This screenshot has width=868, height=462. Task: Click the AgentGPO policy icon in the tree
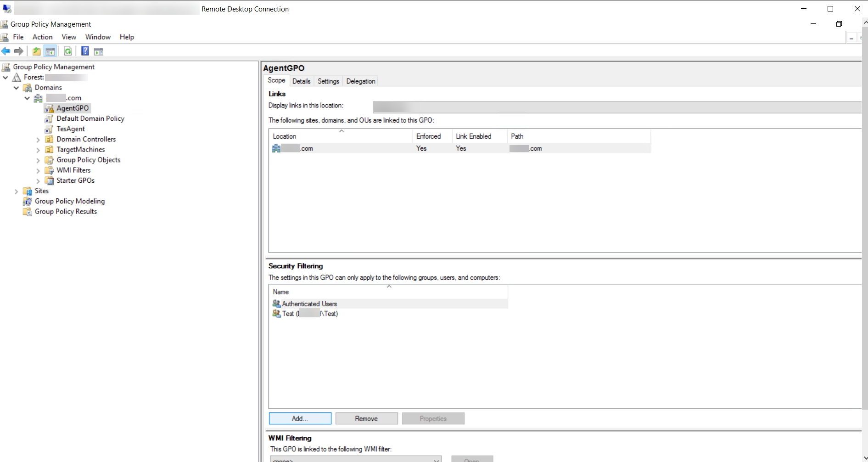(x=49, y=108)
